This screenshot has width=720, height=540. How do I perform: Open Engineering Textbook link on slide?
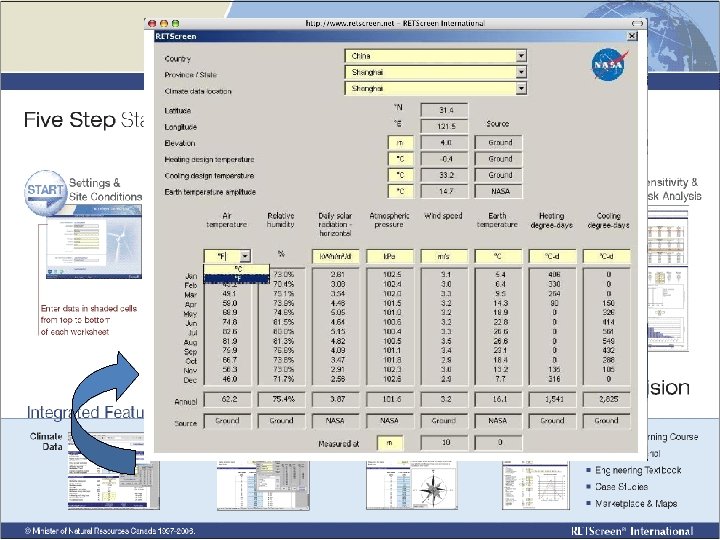[x=638, y=470]
